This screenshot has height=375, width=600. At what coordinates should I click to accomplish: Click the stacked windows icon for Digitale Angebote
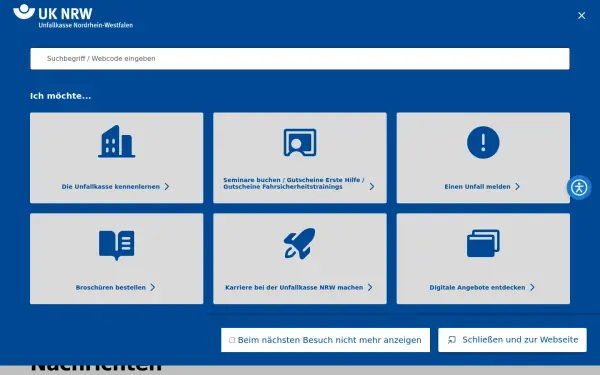(483, 243)
